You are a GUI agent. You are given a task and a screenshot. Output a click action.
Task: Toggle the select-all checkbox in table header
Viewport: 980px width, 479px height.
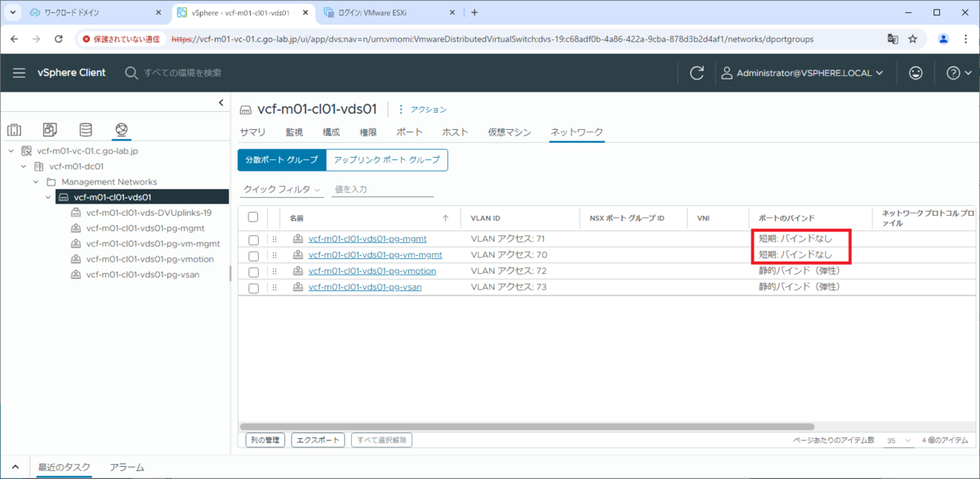click(x=253, y=217)
